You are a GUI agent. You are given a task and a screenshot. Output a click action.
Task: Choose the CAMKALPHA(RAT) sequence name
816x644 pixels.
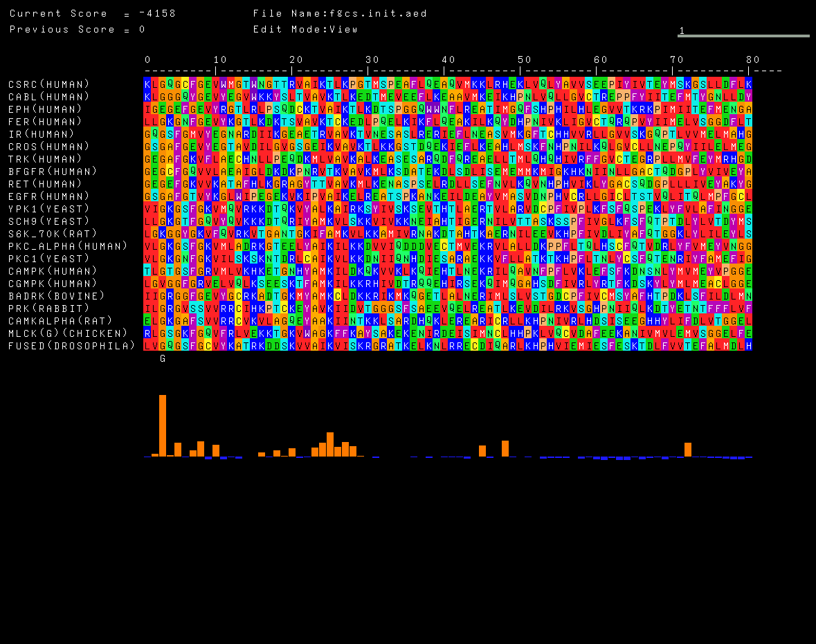click(61, 321)
